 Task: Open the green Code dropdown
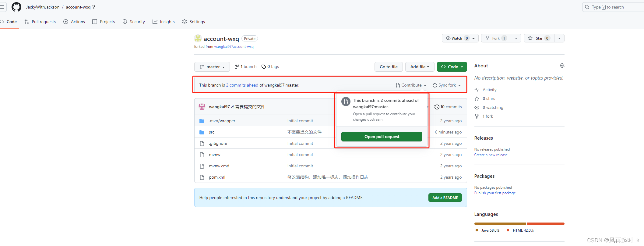tap(452, 67)
